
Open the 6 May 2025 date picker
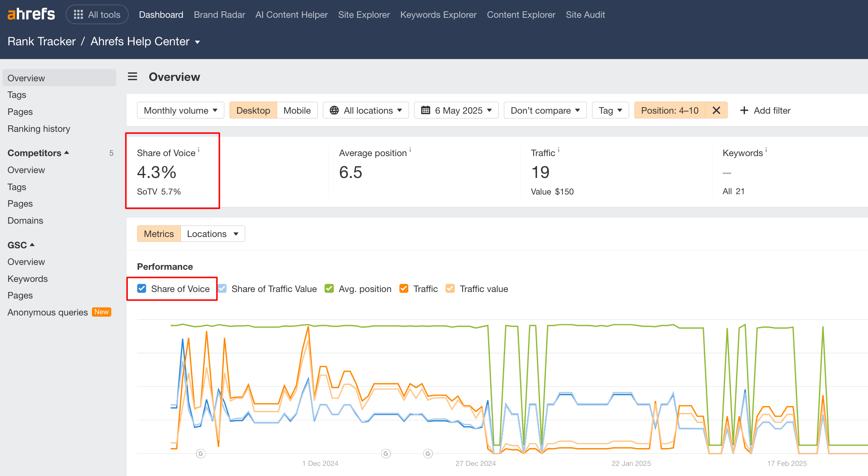(456, 110)
